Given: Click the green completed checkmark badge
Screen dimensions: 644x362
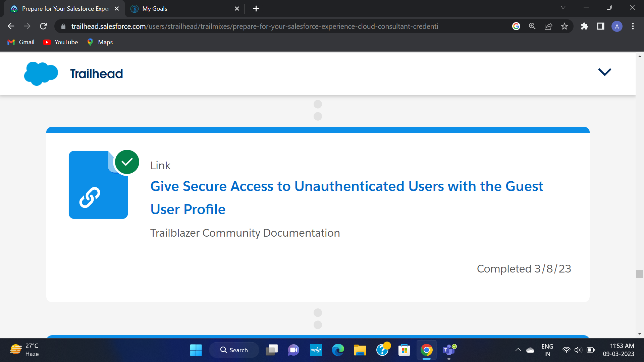Looking at the screenshot, I should 127,162.
